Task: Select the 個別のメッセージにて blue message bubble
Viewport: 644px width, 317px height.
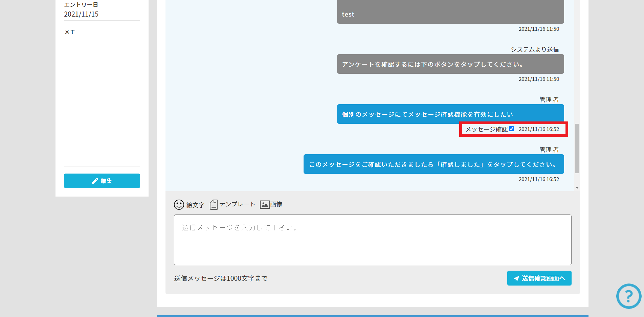Action: 450,114
